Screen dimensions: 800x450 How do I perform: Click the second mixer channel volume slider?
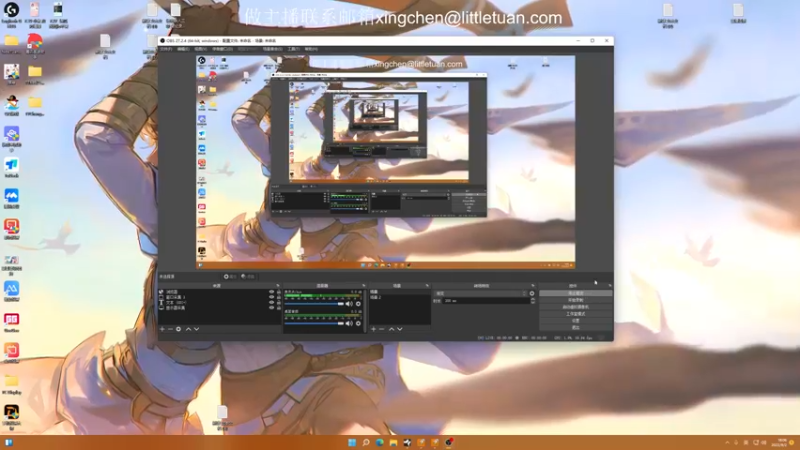tap(314, 323)
